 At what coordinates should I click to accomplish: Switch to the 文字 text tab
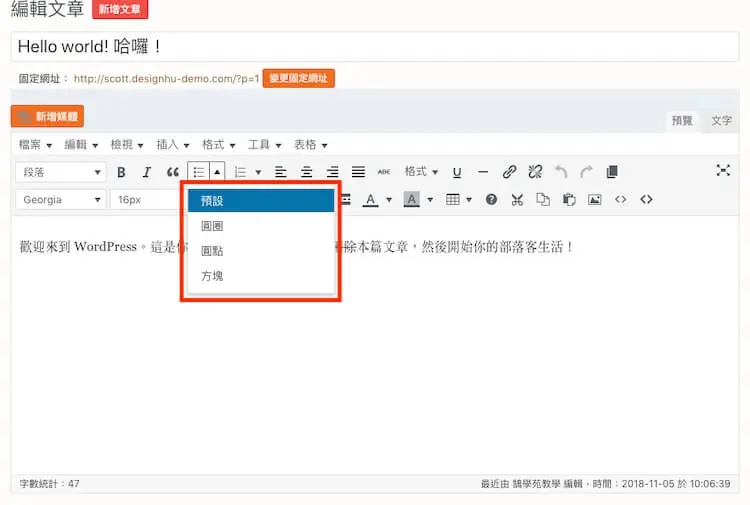pos(721,121)
